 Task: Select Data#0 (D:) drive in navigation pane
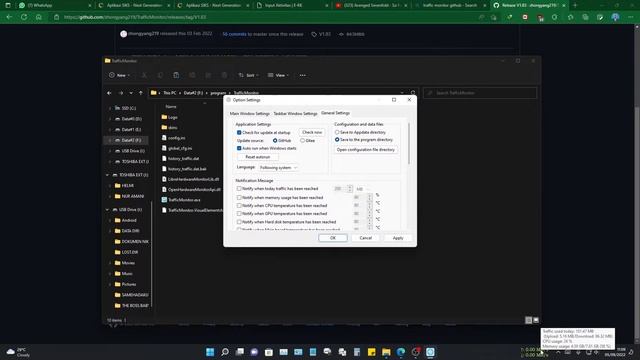(x=131, y=119)
